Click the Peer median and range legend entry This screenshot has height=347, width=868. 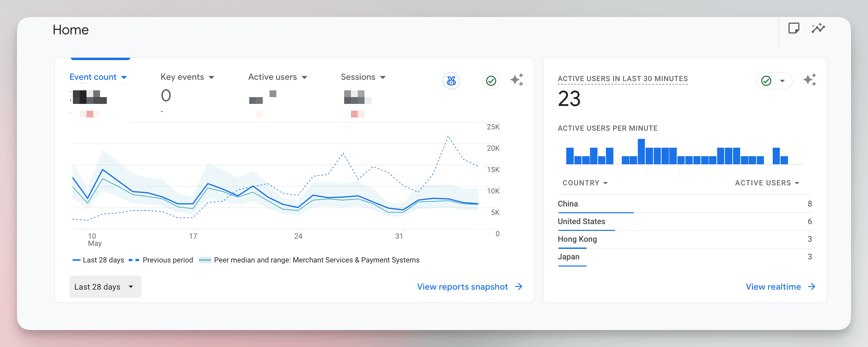(x=309, y=260)
